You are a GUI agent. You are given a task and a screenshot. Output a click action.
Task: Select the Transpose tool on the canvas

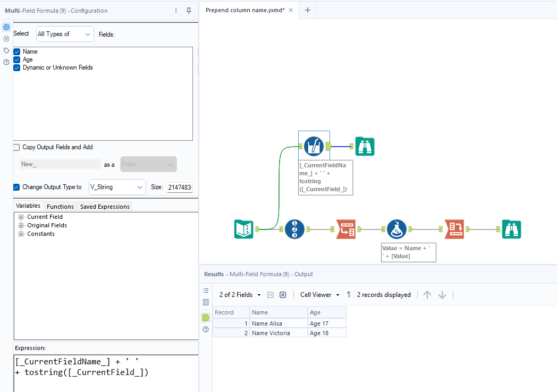(x=346, y=228)
